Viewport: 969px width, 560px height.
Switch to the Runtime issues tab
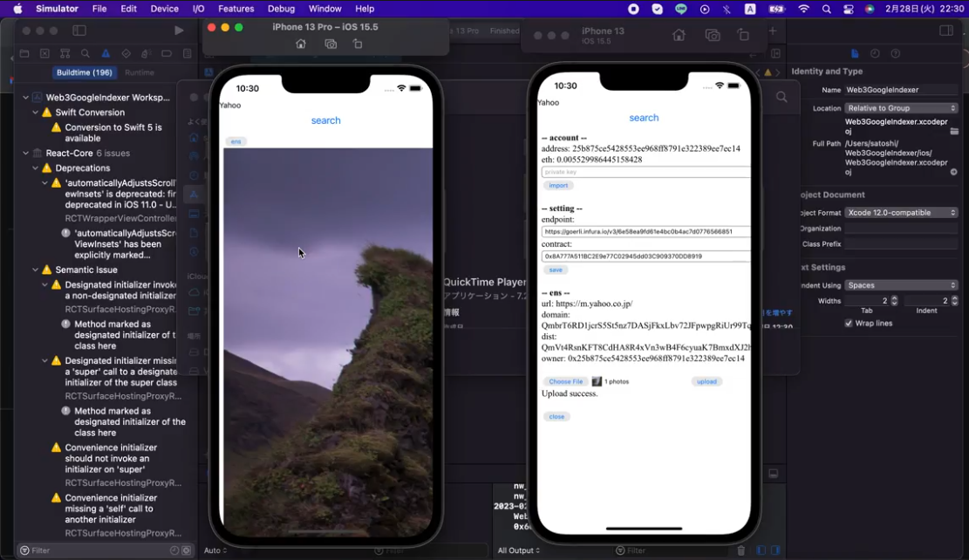140,72
